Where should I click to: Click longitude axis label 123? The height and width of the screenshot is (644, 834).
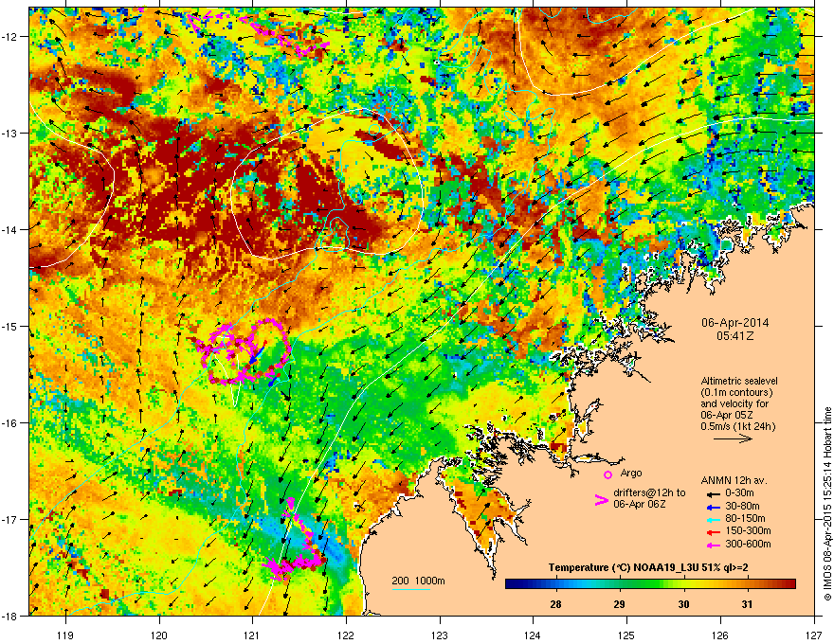(440, 635)
